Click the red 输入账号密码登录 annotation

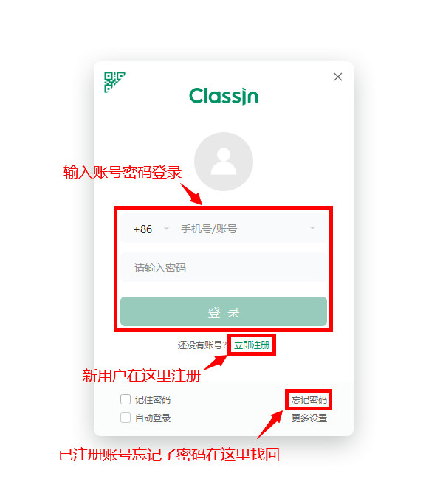pyautogui.click(x=123, y=172)
